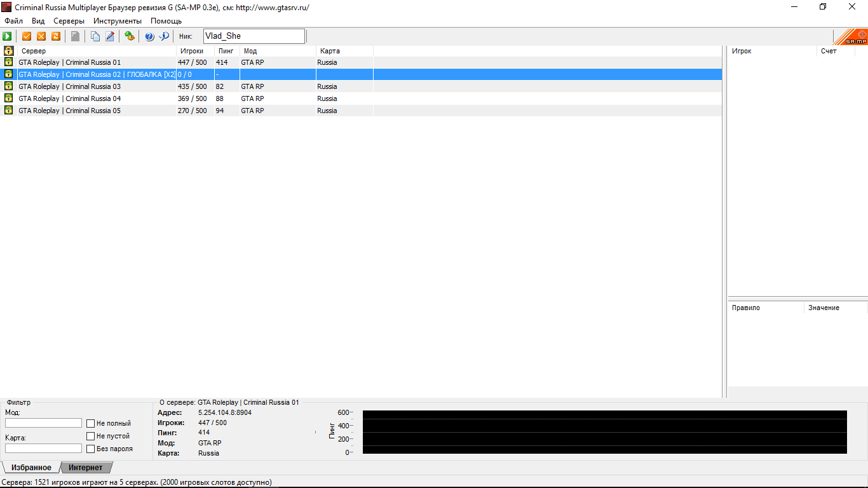Sort by the Мод column header
The width and height of the screenshot is (868, 488).
pyautogui.click(x=278, y=51)
